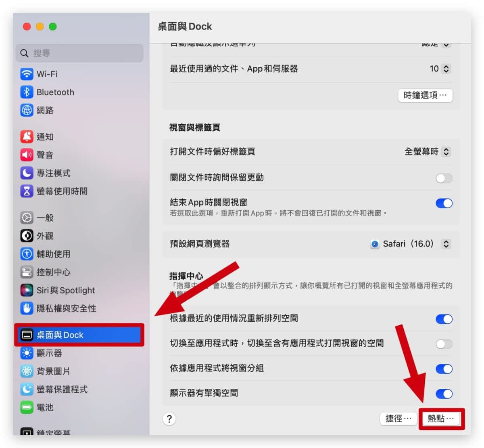This screenshot has height=448, width=484.
Task: Select the Siri 與 Spotlight icon
Action: tap(27, 290)
